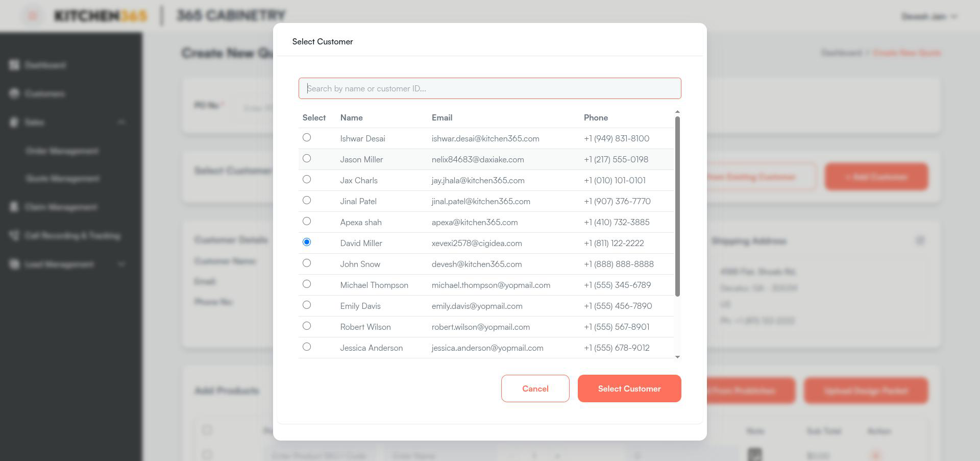980x461 pixels.
Task: Click the Phone column header
Action: (x=596, y=117)
